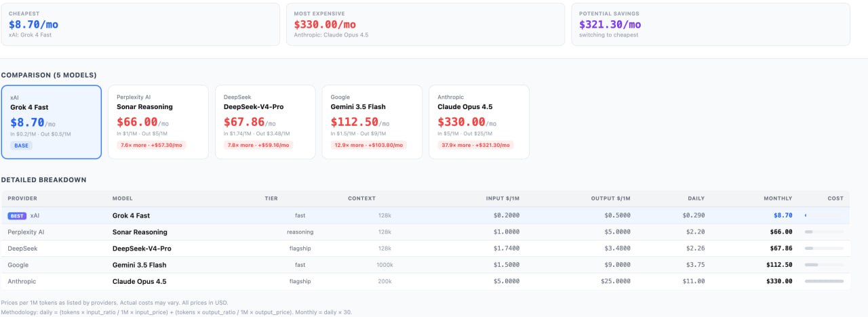Click '$67.86' in the table's monthly column
This screenshot has width=868, height=317.
pos(781,249)
